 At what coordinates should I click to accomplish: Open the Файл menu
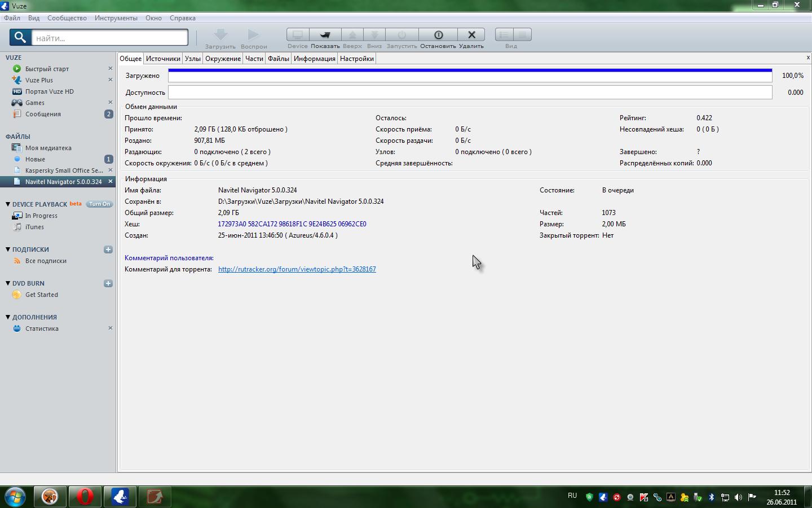click(x=12, y=18)
